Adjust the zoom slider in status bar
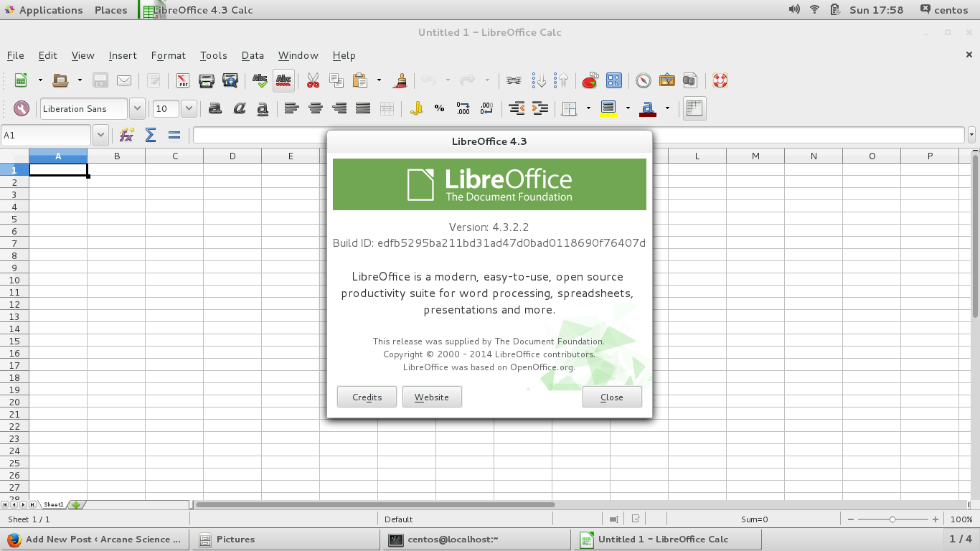Viewport: 980px width, 551px height. [x=892, y=519]
